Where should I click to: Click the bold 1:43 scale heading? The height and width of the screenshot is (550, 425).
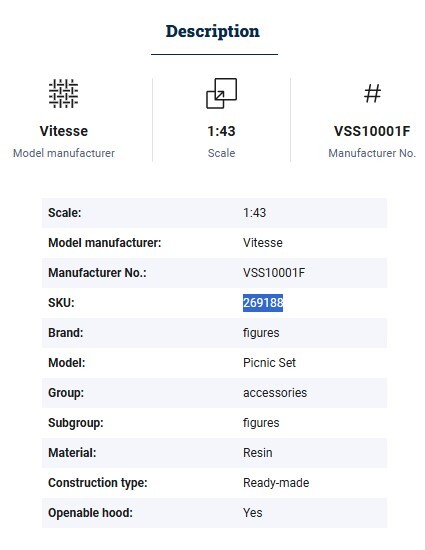(x=221, y=131)
